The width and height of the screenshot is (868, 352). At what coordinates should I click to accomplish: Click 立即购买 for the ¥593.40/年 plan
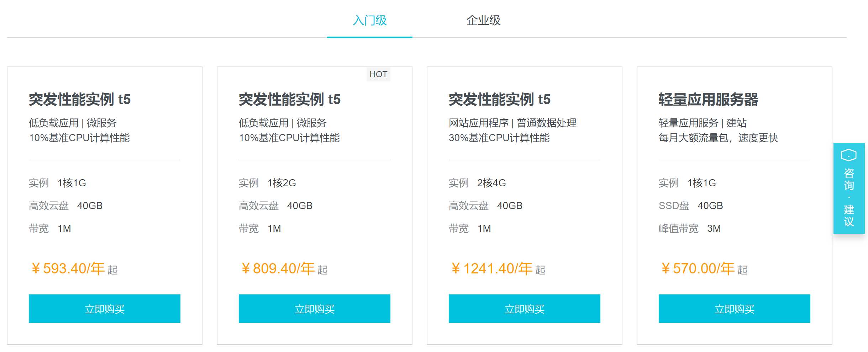(105, 309)
